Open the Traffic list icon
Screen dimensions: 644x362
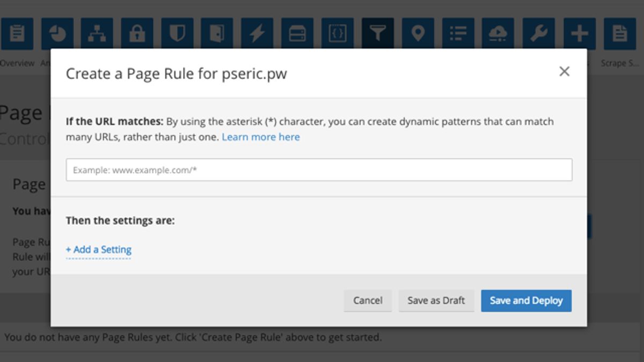click(458, 32)
